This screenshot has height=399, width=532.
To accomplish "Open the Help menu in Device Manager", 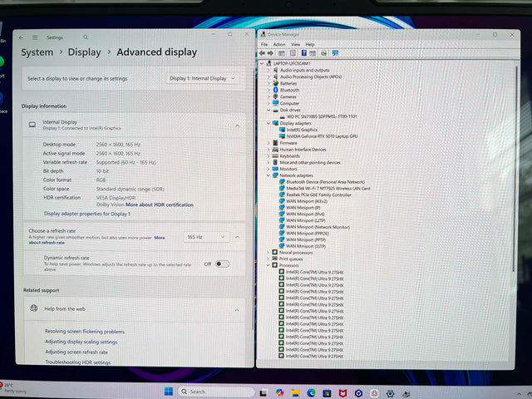I will (x=310, y=44).
